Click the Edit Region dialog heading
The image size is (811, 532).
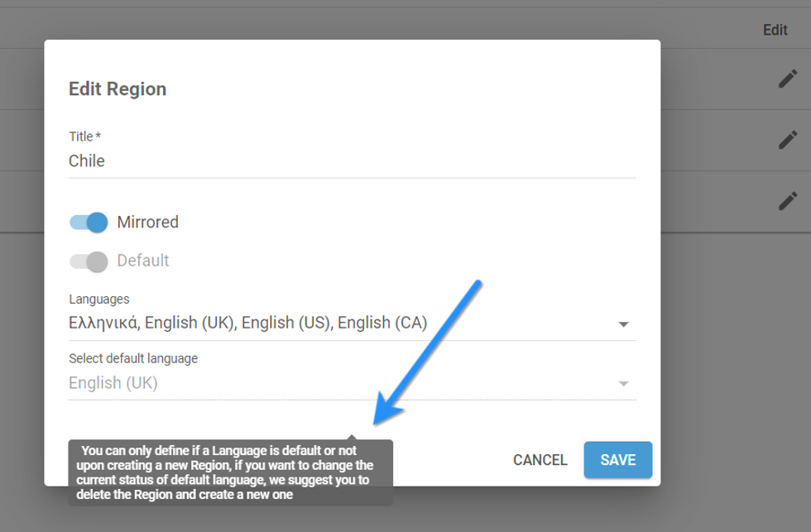118,89
